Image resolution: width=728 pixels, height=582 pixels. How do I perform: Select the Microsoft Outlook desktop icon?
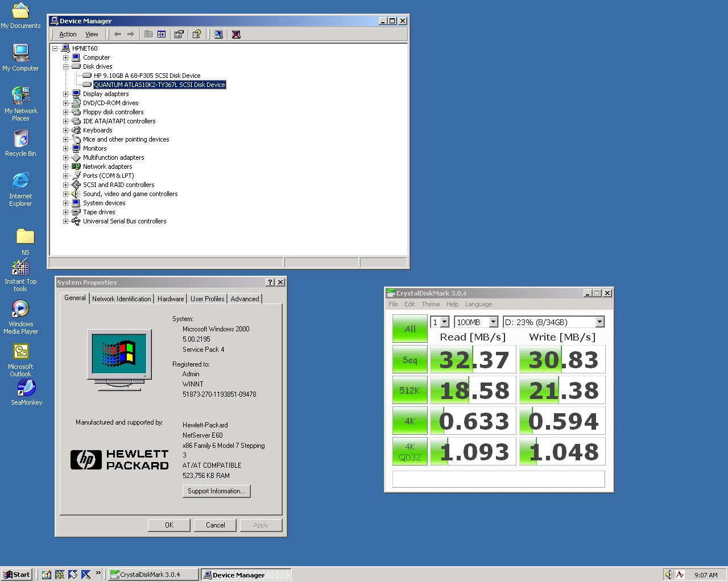[20, 360]
